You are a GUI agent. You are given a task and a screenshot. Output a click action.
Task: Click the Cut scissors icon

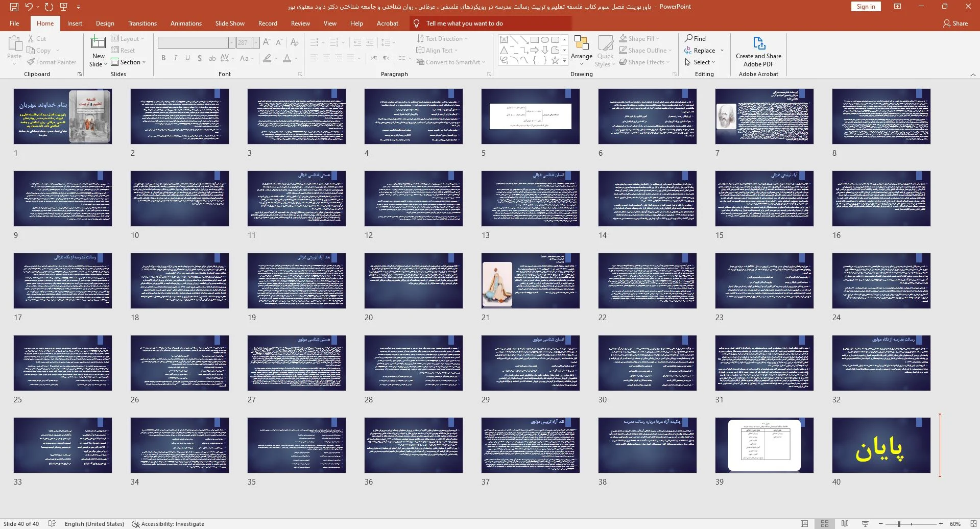31,38
